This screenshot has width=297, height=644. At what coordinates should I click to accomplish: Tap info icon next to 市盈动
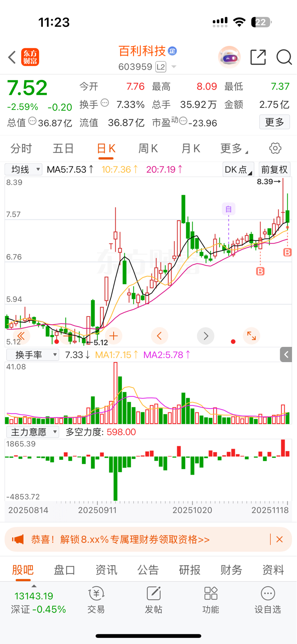[x=183, y=121]
